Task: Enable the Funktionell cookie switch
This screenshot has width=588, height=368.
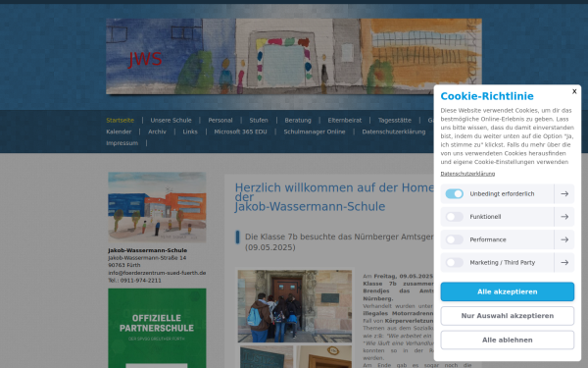Action: (455, 217)
